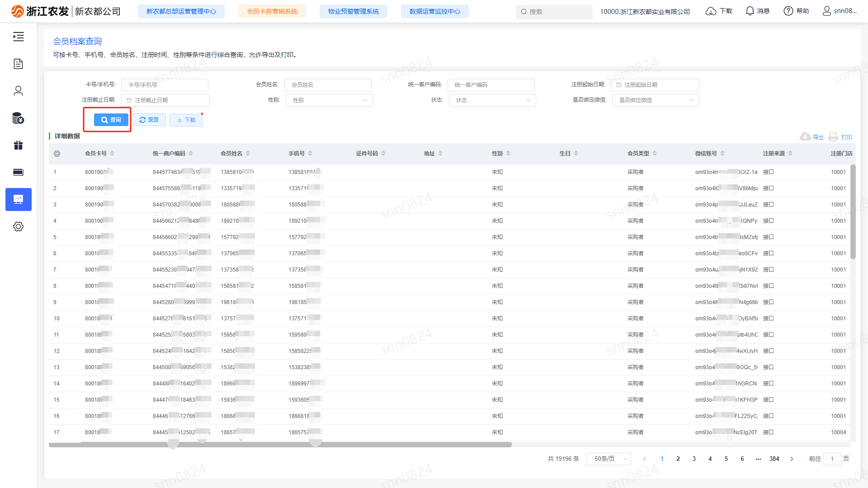Click the 卡号/手机号 input field
Viewport: 868px width, 488px height.
[x=165, y=85]
